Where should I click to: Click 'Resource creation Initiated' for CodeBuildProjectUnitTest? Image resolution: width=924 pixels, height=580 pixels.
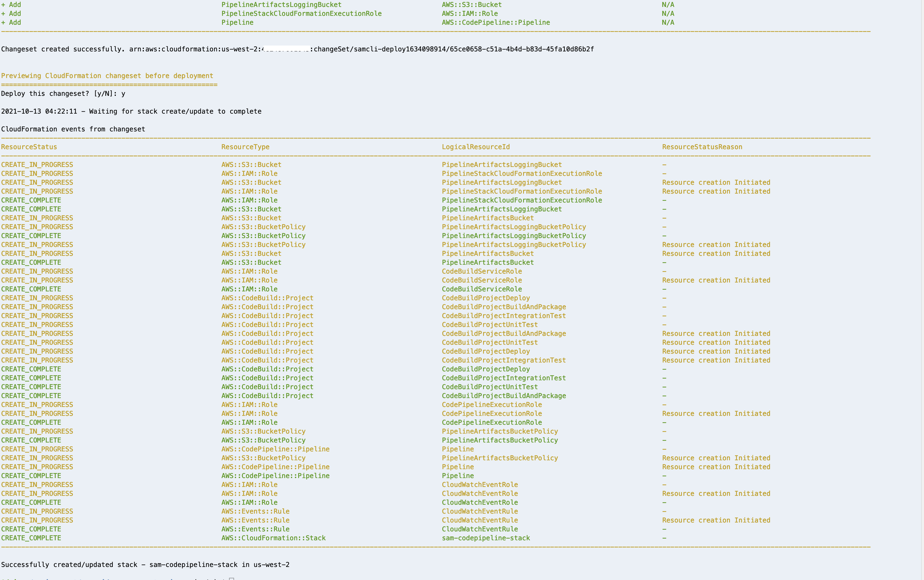pos(716,342)
